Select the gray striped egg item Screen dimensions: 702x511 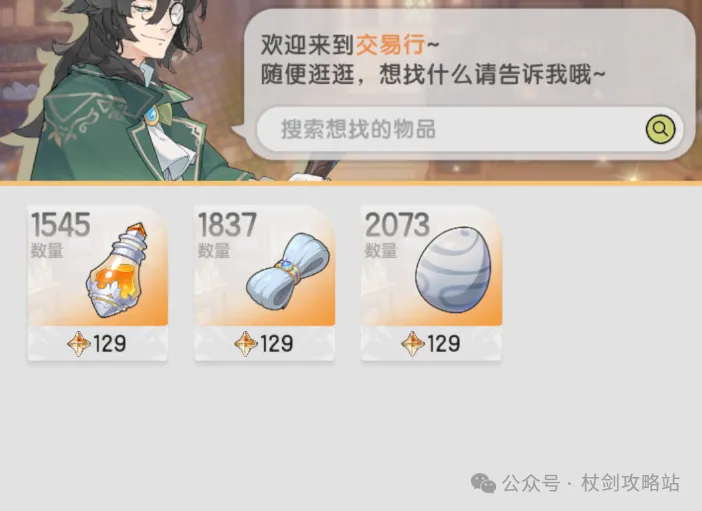453,270
